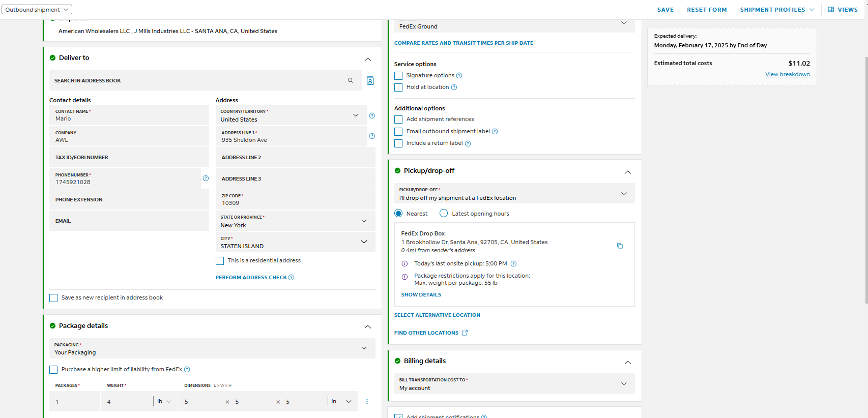
Task: Click the help icon beside Phone Number
Action: 206,178
